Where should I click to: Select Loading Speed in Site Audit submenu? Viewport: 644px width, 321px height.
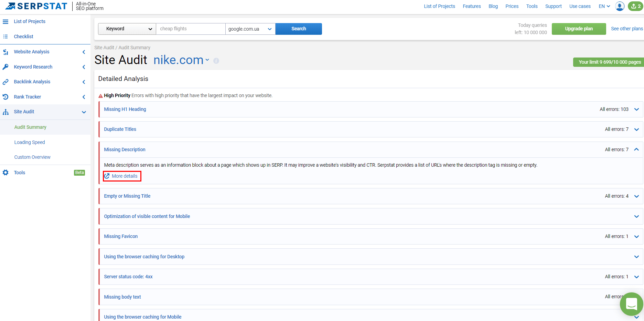tap(30, 142)
